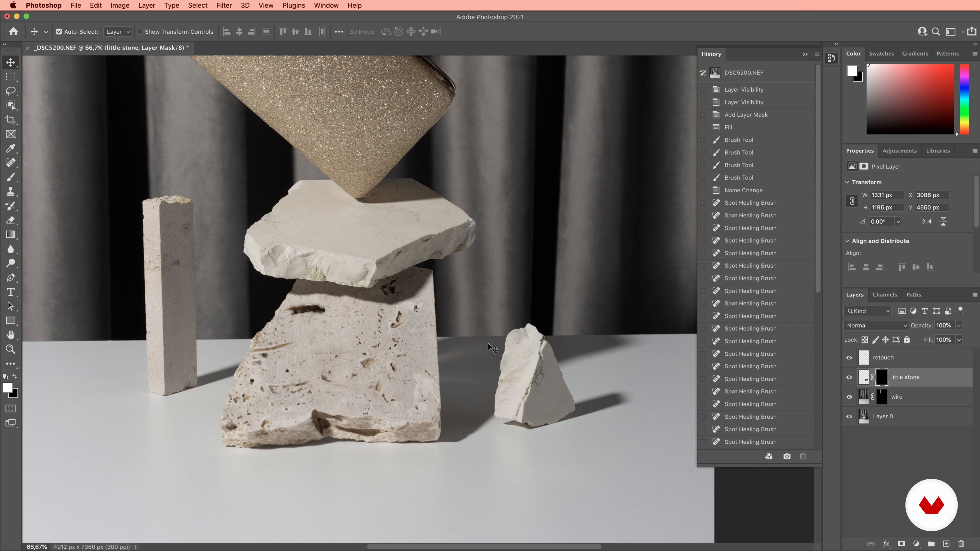Click foreground color swatch in Color panel
Viewport: 980px width, 551px height.
(x=852, y=71)
